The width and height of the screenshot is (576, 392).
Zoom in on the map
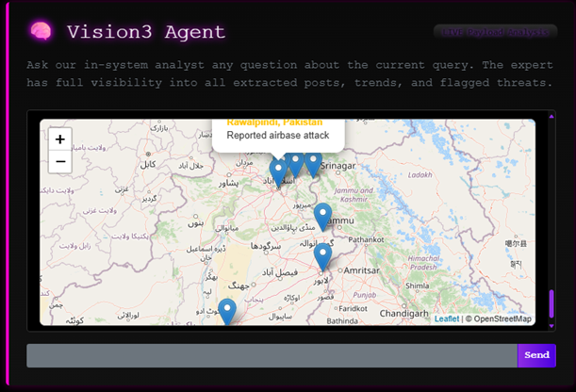(x=60, y=139)
